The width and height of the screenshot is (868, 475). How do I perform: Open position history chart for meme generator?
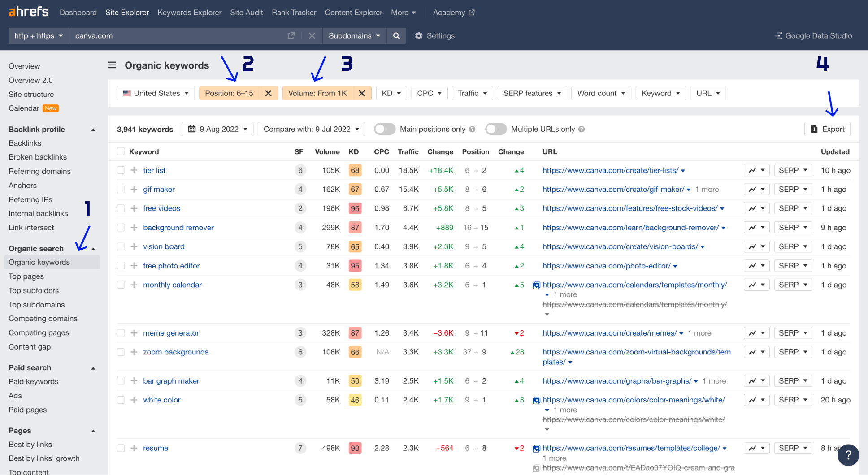pos(757,333)
